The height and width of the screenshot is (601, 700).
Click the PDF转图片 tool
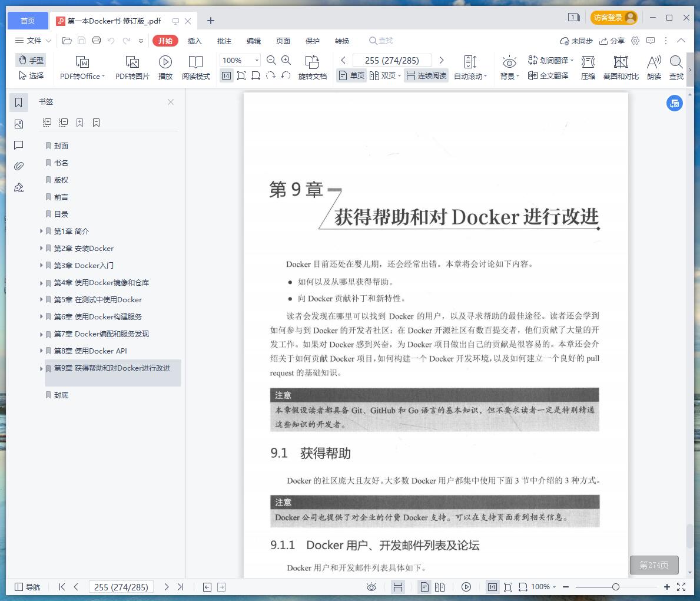coord(132,68)
